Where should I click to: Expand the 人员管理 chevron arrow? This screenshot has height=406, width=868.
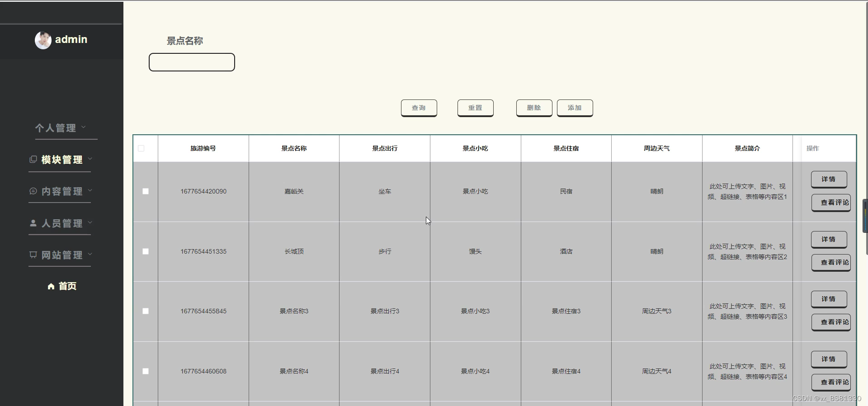pyautogui.click(x=90, y=222)
